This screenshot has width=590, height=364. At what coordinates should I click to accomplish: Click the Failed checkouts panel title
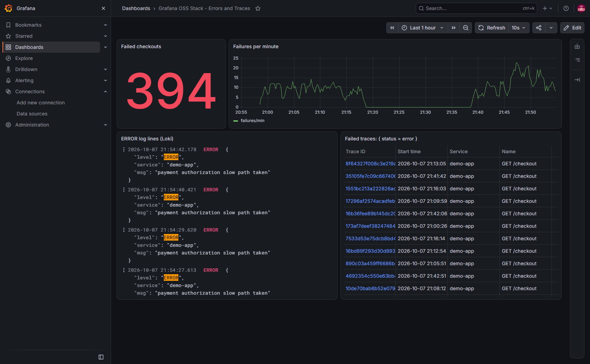[141, 46]
